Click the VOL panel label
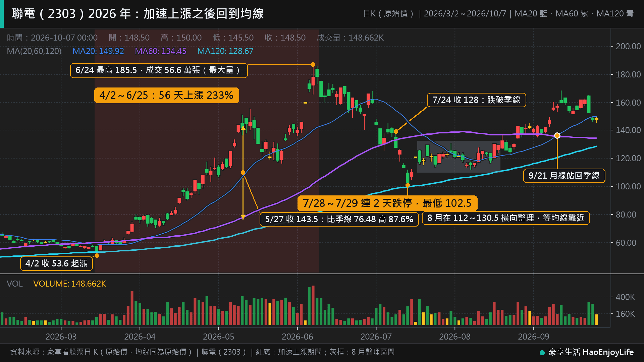The width and height of the screenshot is (644, 362). pyautogui.click(x=15, y=284)
